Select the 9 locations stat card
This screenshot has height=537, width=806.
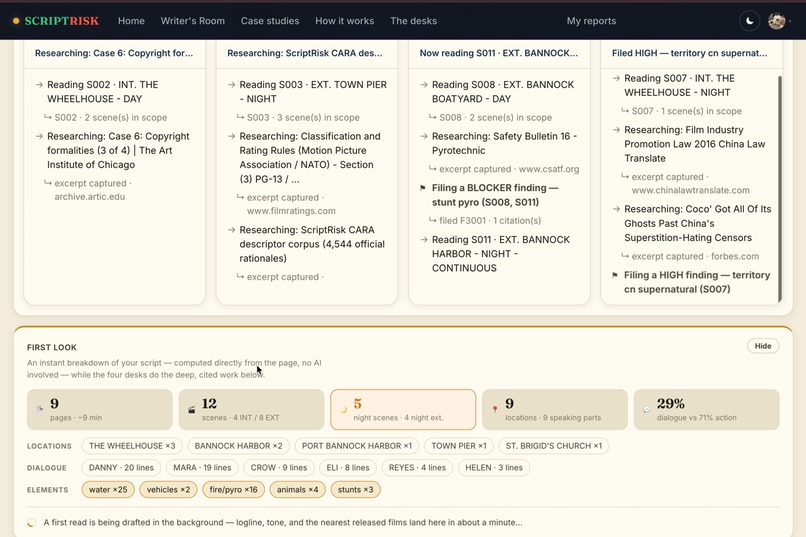click(555, 410)
